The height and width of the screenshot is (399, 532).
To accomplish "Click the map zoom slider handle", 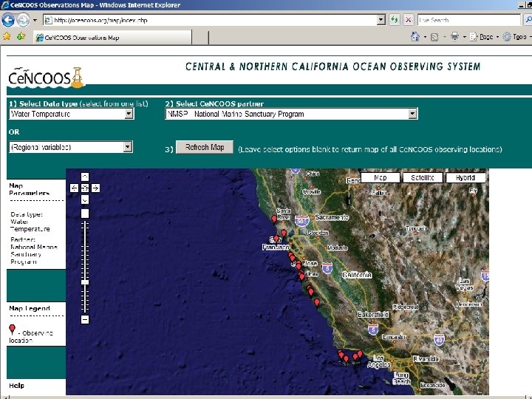I will pos(85,282).
